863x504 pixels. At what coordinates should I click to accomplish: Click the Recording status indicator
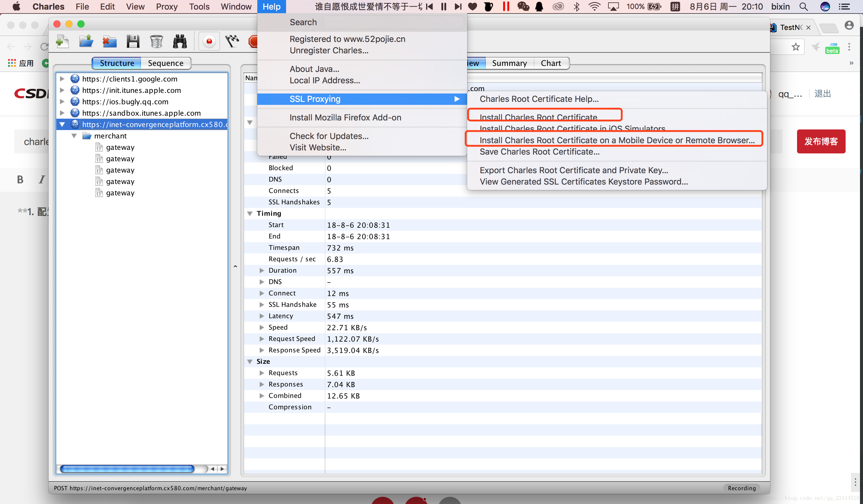[x=742, y=488]
